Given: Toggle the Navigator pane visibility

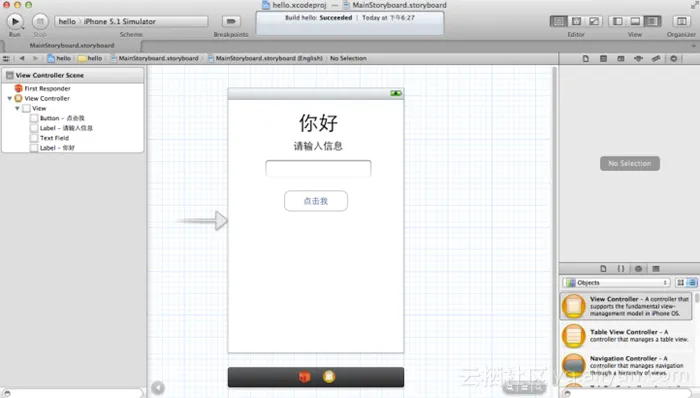Looking at the screenshot, I should [617, 21].
